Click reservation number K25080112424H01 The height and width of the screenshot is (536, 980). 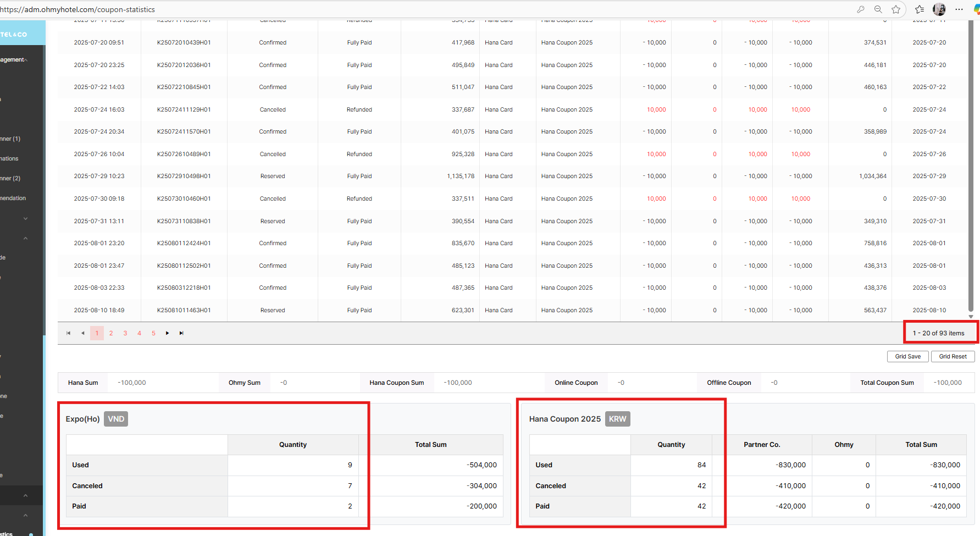click(184, 243)
